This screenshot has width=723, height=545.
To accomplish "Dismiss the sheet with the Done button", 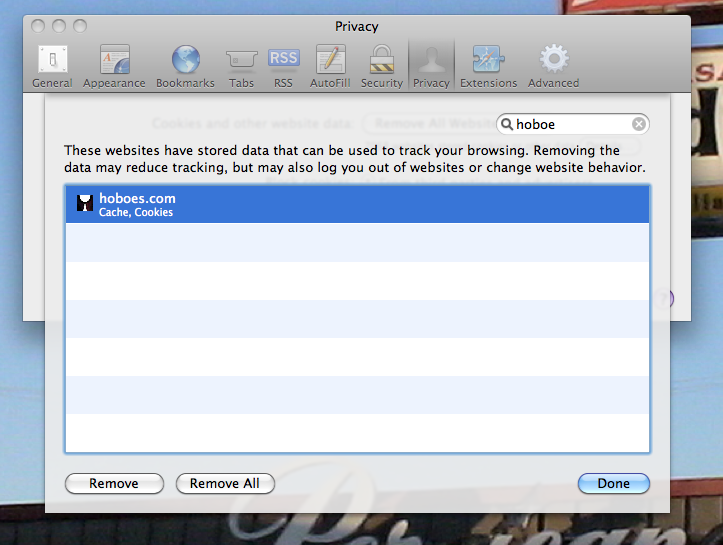I will point(613,484).
